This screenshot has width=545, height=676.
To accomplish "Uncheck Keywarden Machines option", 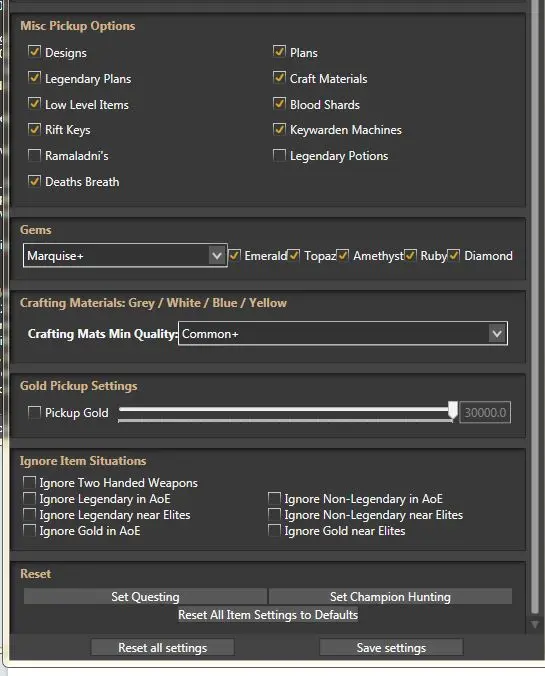I will (x=279, y=129).
